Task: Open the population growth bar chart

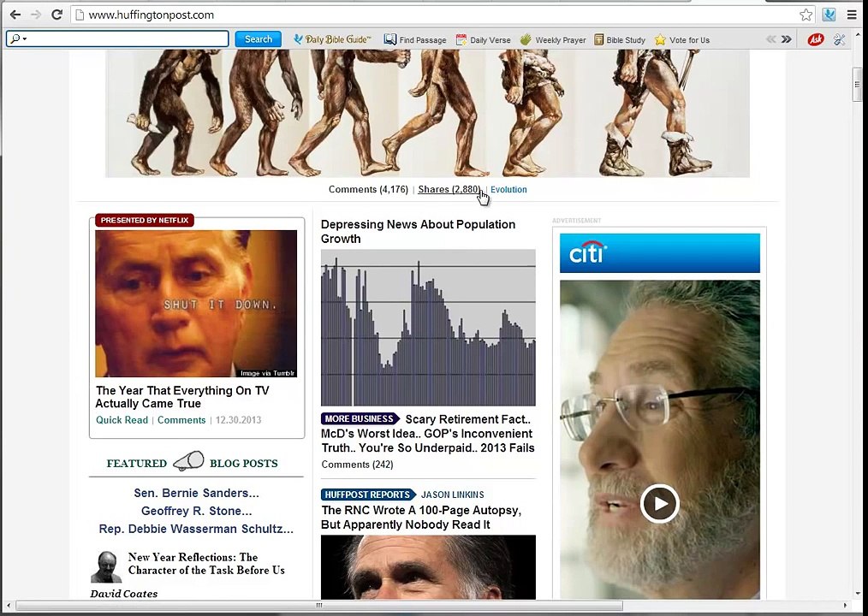Action: (x=428, y=328)
